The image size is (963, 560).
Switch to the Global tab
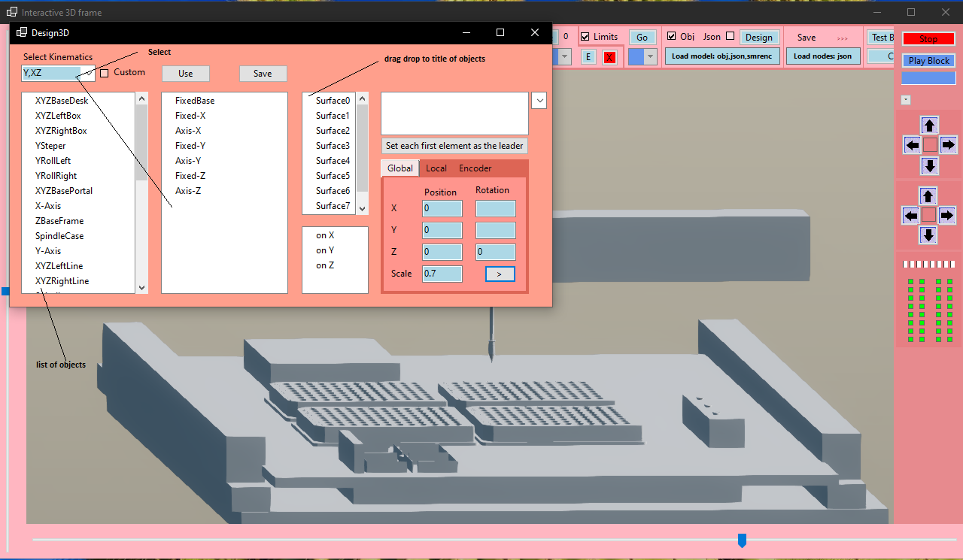coord(400,168)
